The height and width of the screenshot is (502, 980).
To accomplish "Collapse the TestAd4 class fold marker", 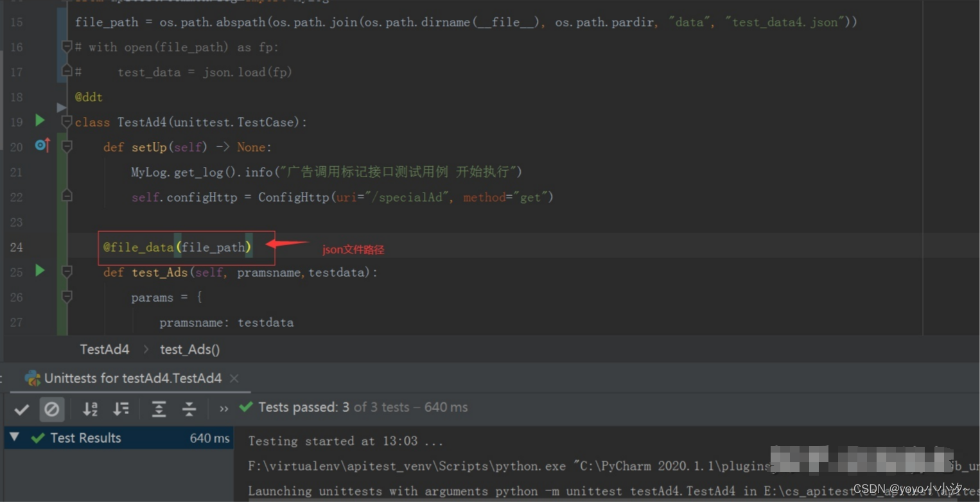I will [66, 121].
